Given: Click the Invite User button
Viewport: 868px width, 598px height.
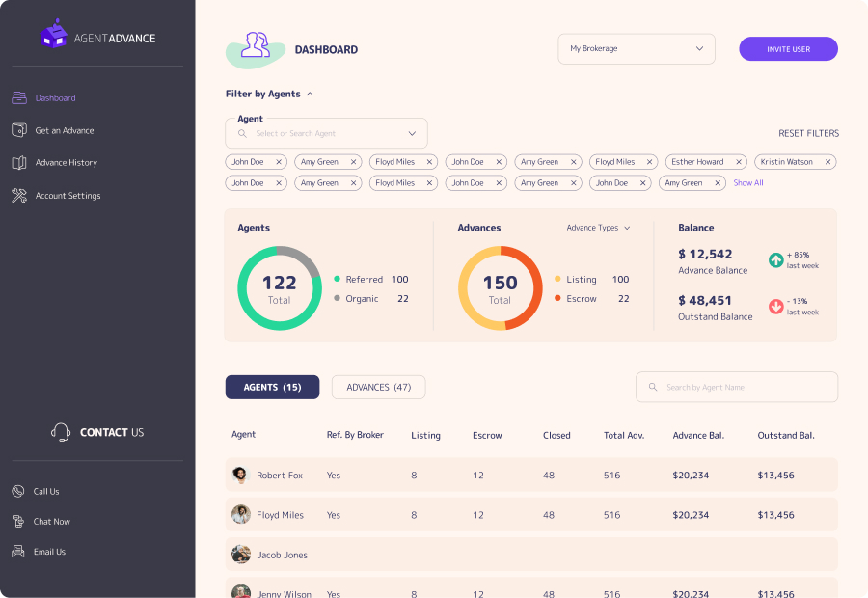Looking at the screenshot, I should point(788,49).
